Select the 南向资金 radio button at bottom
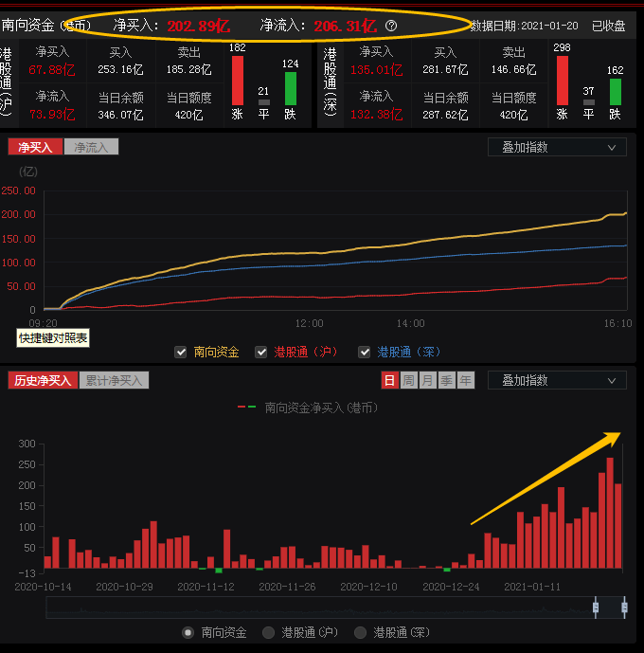The width and height of the screenshot is (644, 653). pyautogui.click(x=188, y=633)
